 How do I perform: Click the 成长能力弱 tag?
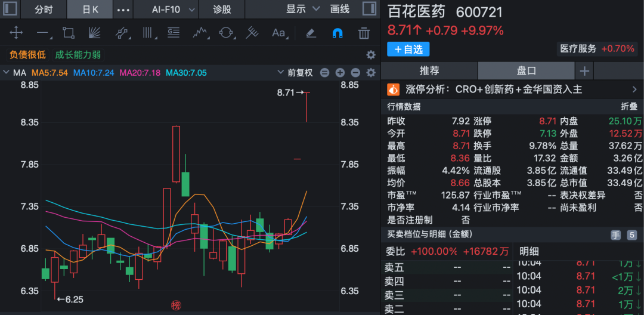coord(78,55)
